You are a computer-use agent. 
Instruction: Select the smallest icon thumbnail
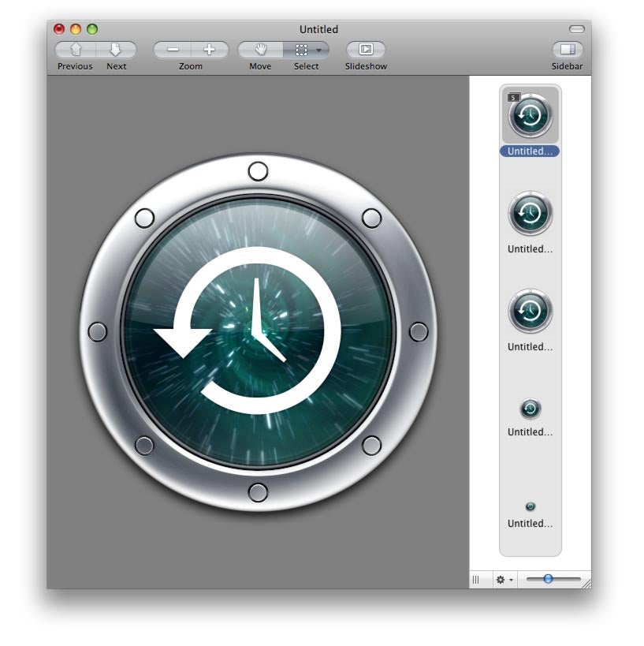point(530,506)
